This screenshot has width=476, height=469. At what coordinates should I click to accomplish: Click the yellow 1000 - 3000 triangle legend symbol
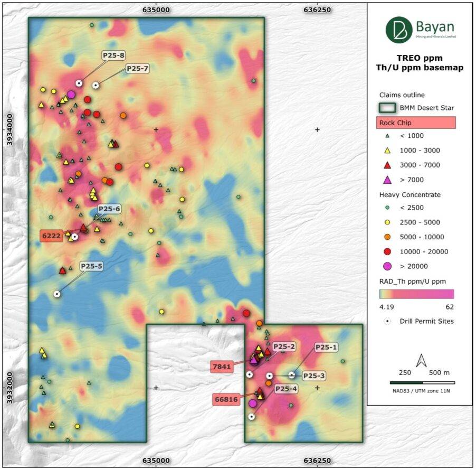pyautogui.click(x=386, y=151)
